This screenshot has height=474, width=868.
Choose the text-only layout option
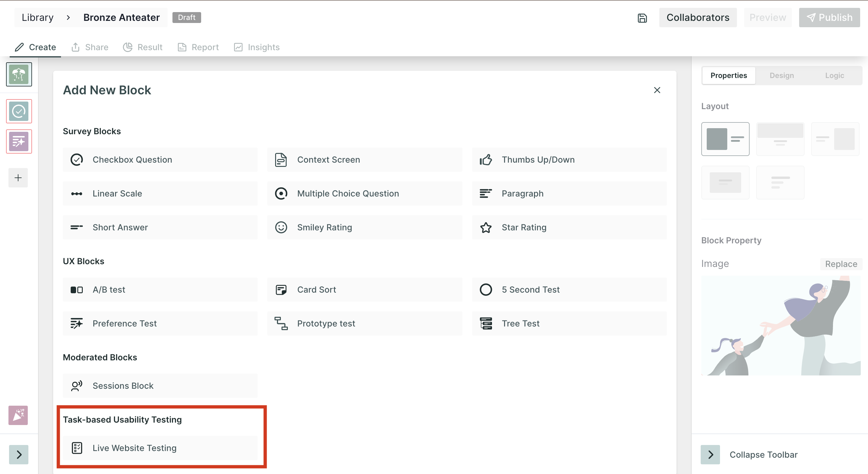point(780,183)
